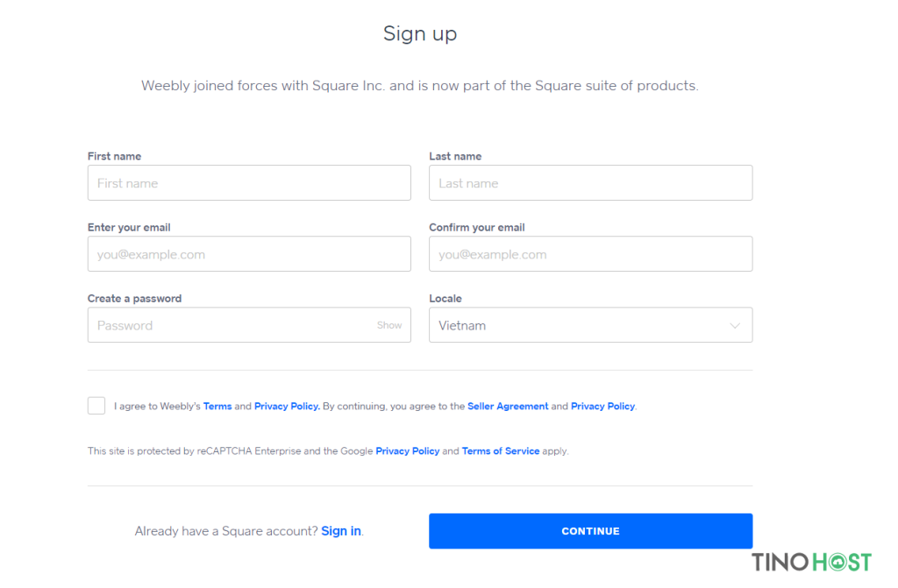Open Weebly's Terms link

click(x=217, y=406)
